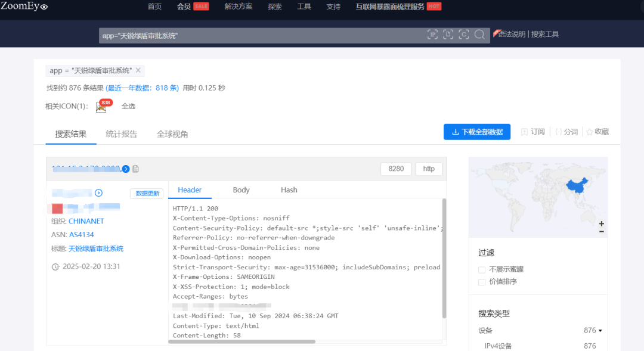Click the CIDR search icon in search bar
Screen dimensions: 644x351
(x=464, y=35)
